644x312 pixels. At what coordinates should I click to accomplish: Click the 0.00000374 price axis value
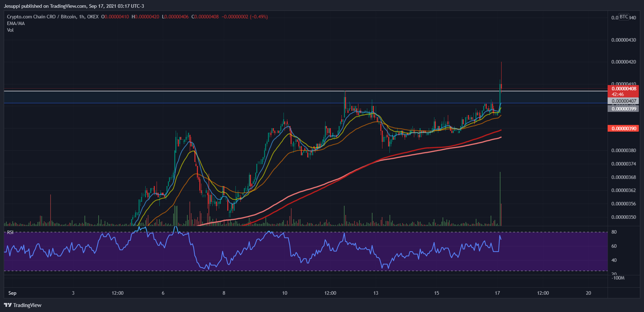tap(623, 164)
